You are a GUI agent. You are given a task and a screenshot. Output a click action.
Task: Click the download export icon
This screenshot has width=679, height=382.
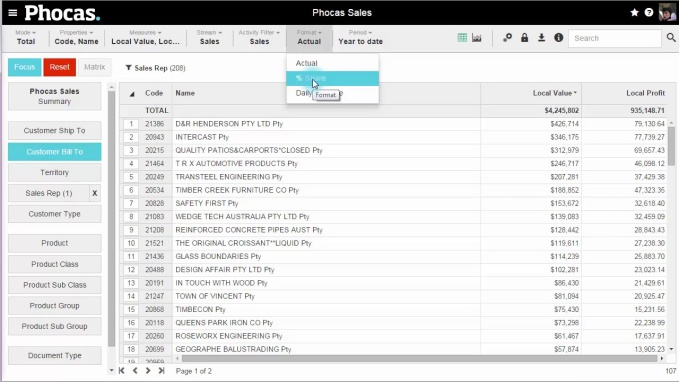click(541, 38)
